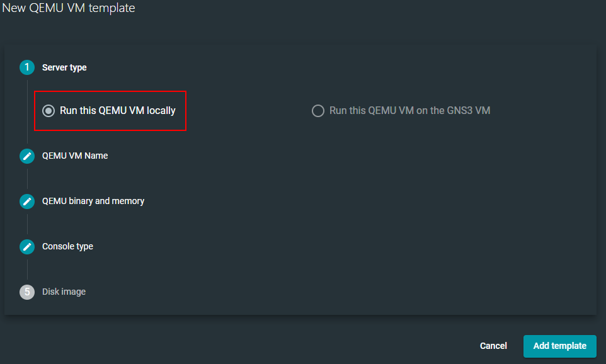Click the step 1 number circle icon
This screenshot has height=364, width=606.
(x=27, y=67)
